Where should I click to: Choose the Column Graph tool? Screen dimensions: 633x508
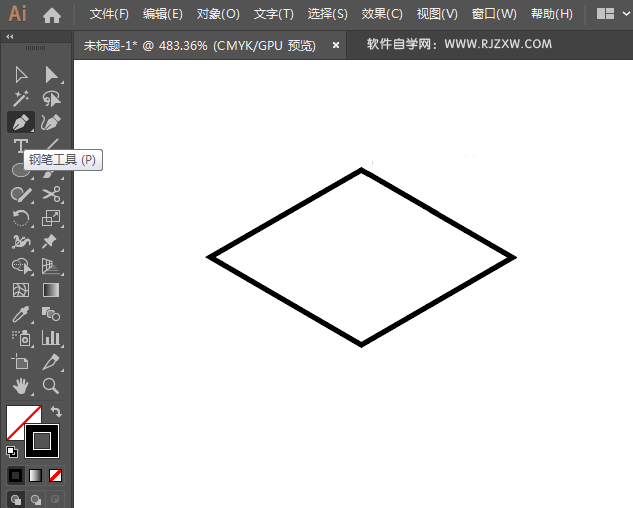tap(51, 338)
